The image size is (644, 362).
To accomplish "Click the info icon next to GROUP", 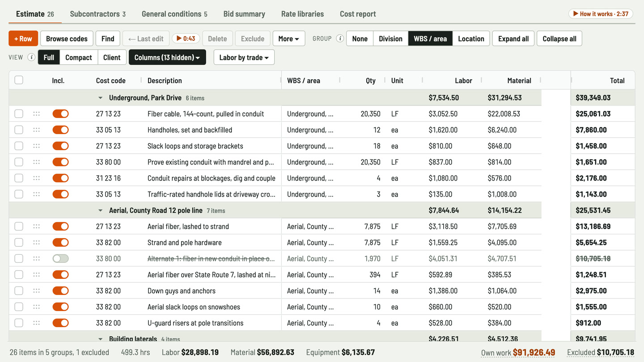I will click(x=340, y=38).
